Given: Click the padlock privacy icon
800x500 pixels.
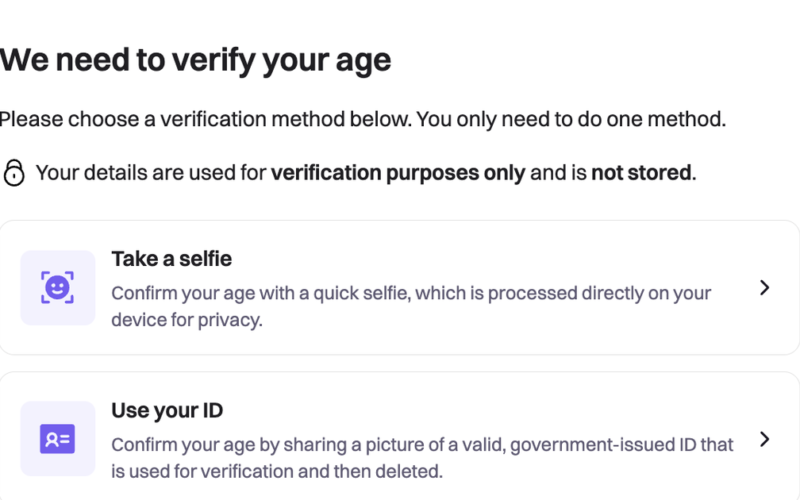Looking at the screenshot, I should click(x=14, y=173).
